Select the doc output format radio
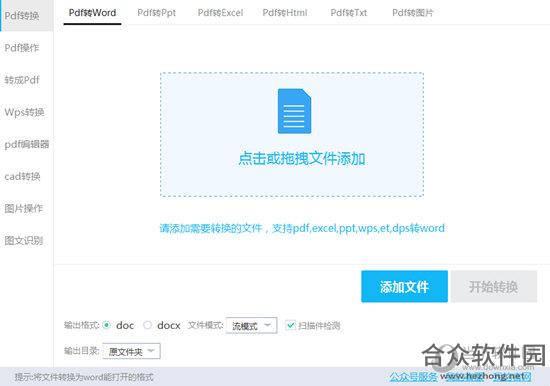 coord(107,325)
